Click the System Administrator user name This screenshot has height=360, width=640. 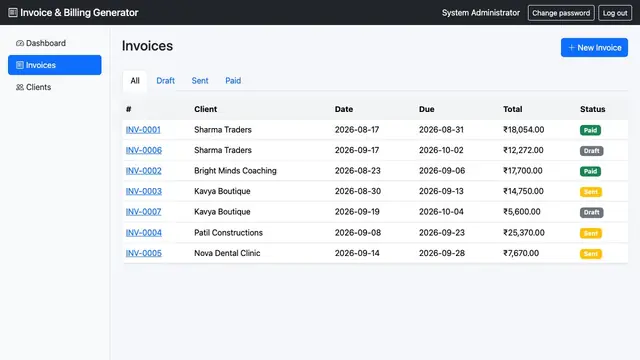pos(481,13)
